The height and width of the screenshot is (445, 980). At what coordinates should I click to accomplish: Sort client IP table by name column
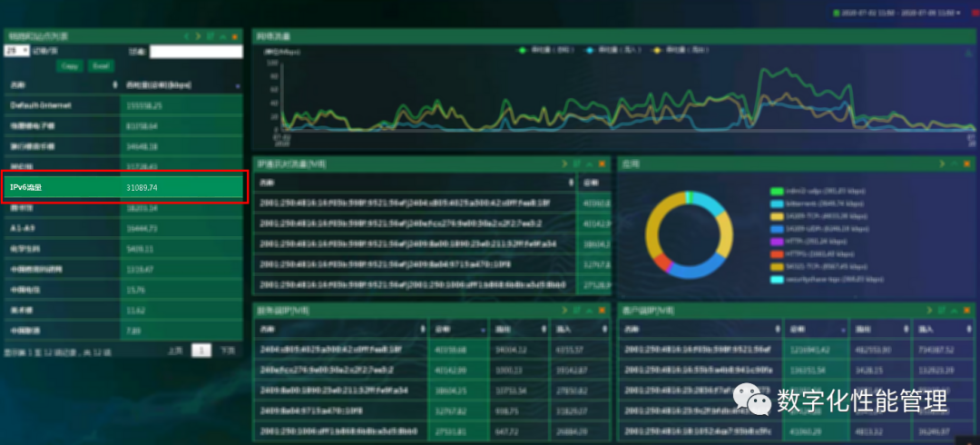777,329
